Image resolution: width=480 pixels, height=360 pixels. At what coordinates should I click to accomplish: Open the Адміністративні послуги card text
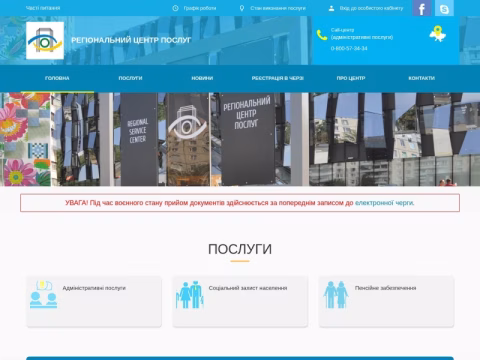point(94,288)
